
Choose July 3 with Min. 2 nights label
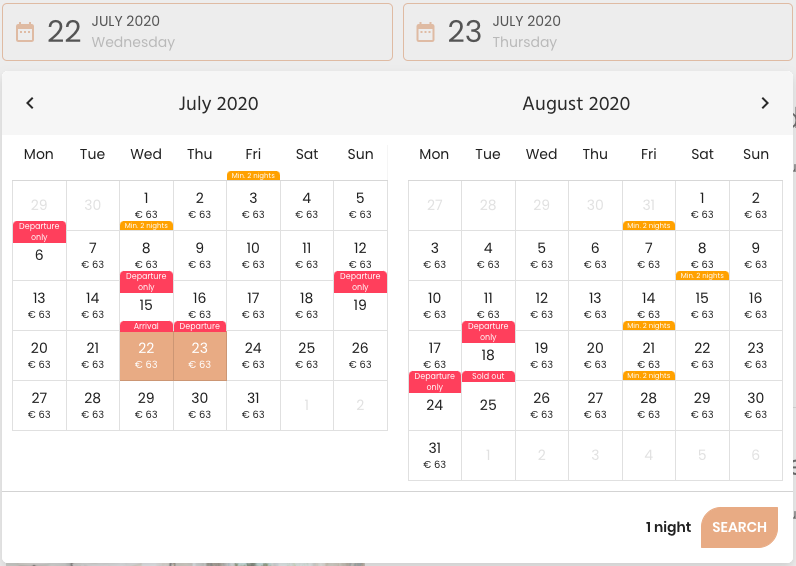click(253, 206)
